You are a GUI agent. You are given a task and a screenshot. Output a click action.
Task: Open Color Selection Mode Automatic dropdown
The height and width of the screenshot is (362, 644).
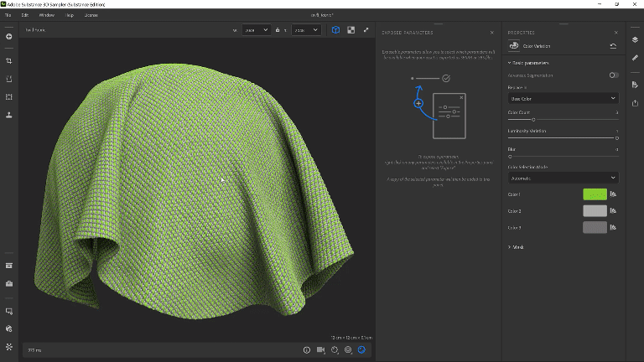tap(563, 178)
